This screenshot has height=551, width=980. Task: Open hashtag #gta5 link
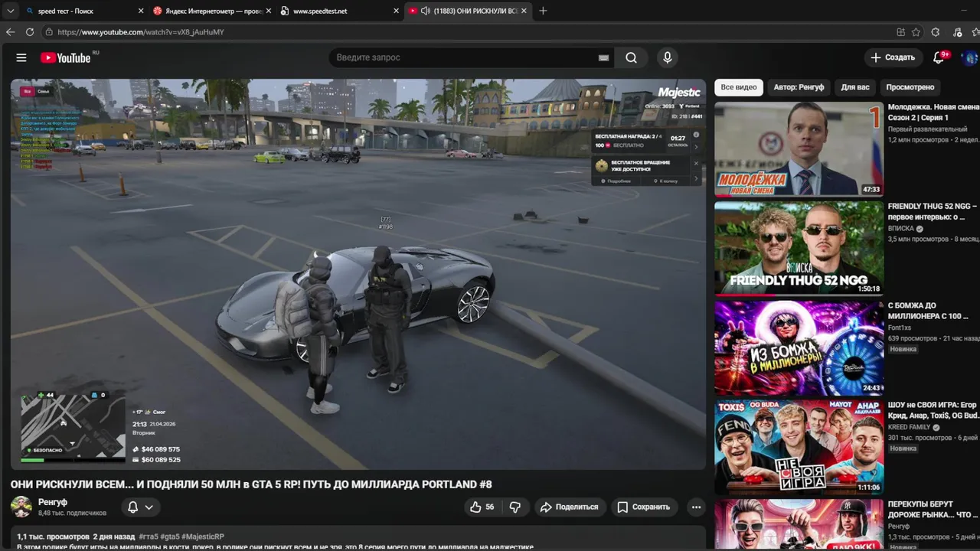click(x=170, y=536)
